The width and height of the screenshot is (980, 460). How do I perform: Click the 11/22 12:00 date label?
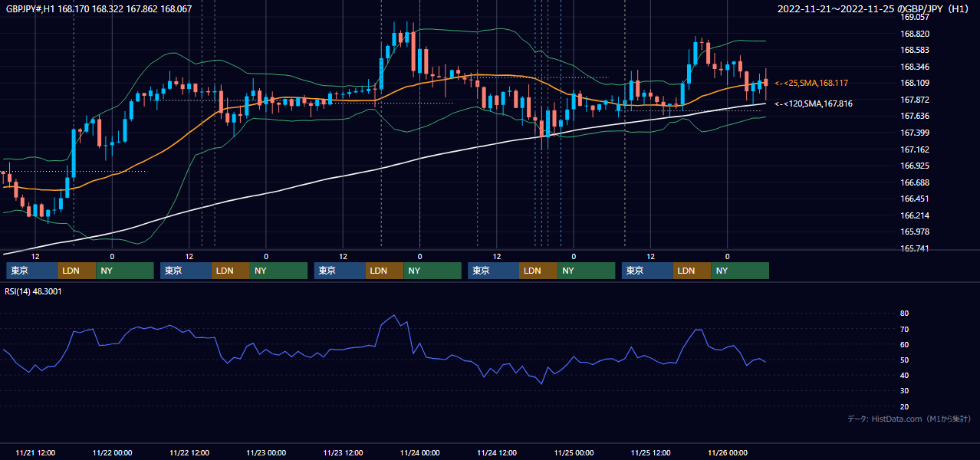tap(189, 452)
